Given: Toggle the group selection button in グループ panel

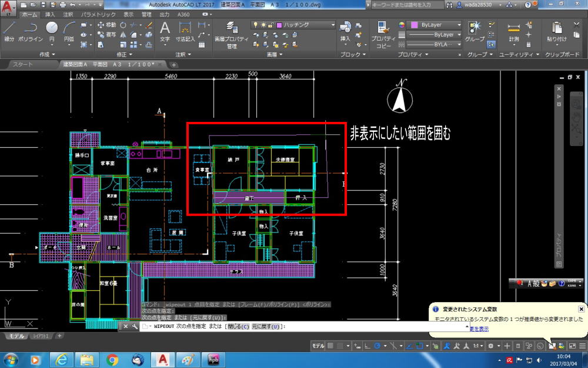Looking at the screenshot, I should [491, 45].
